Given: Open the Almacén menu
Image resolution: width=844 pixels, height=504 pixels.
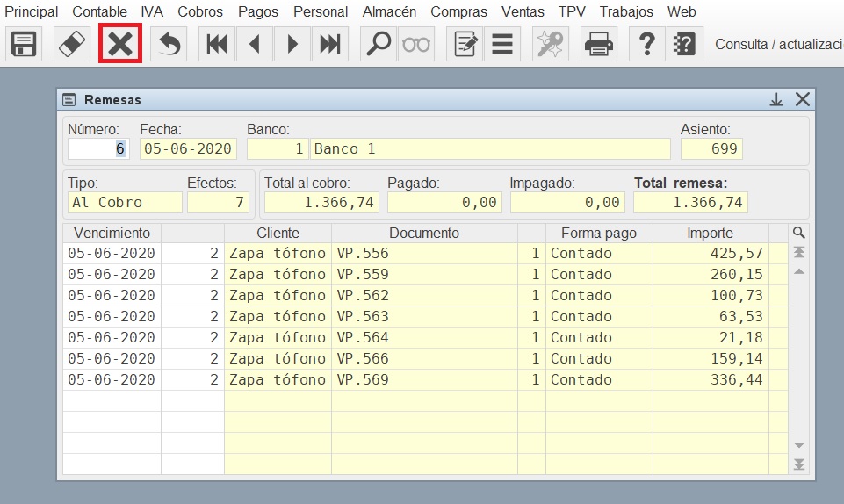Looking at the screenshot, I should [389, 12].
